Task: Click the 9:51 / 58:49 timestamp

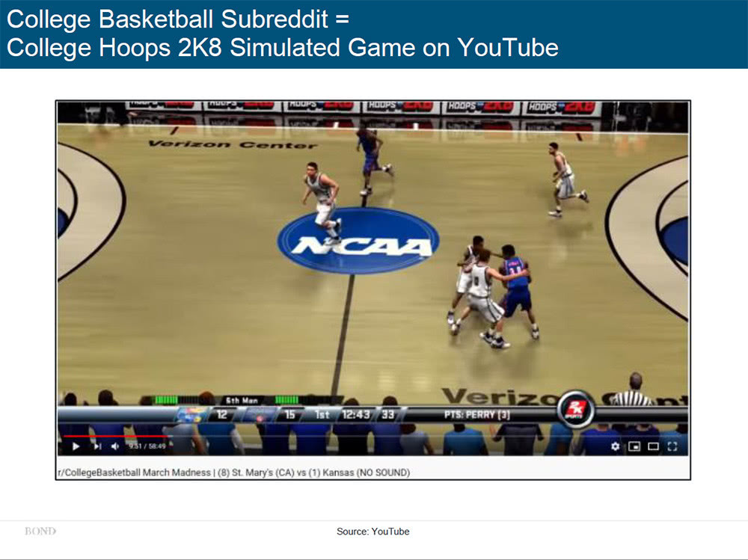Action: [x=147, y=446]
